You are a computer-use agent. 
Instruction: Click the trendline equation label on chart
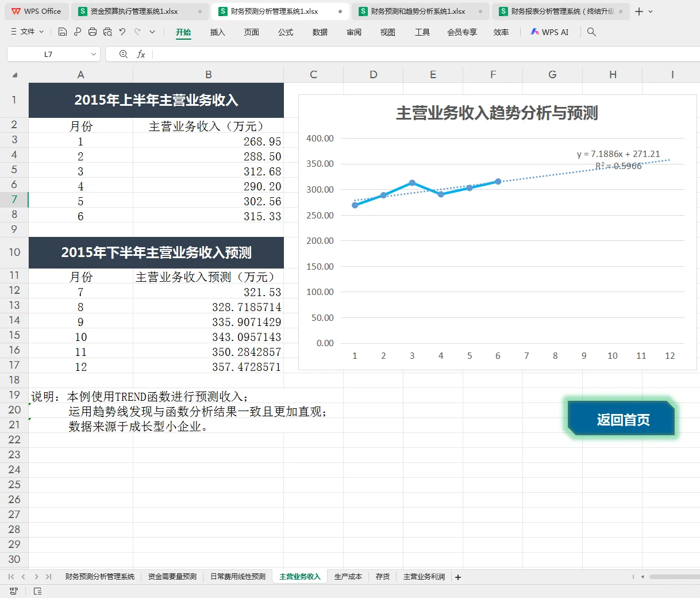618,160
